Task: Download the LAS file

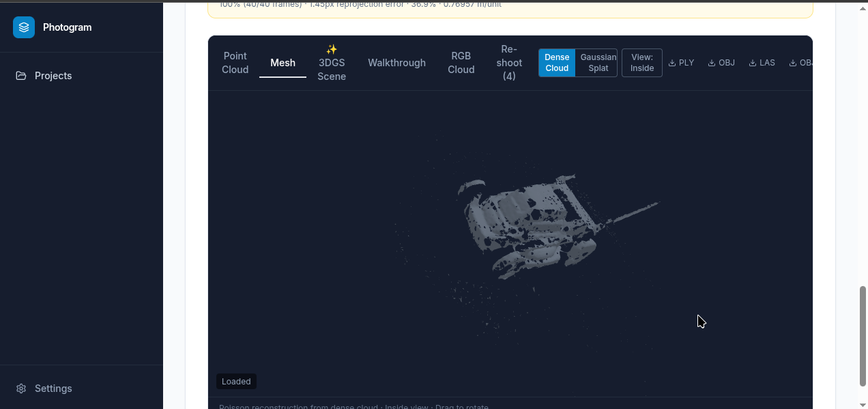Action: 762,63
